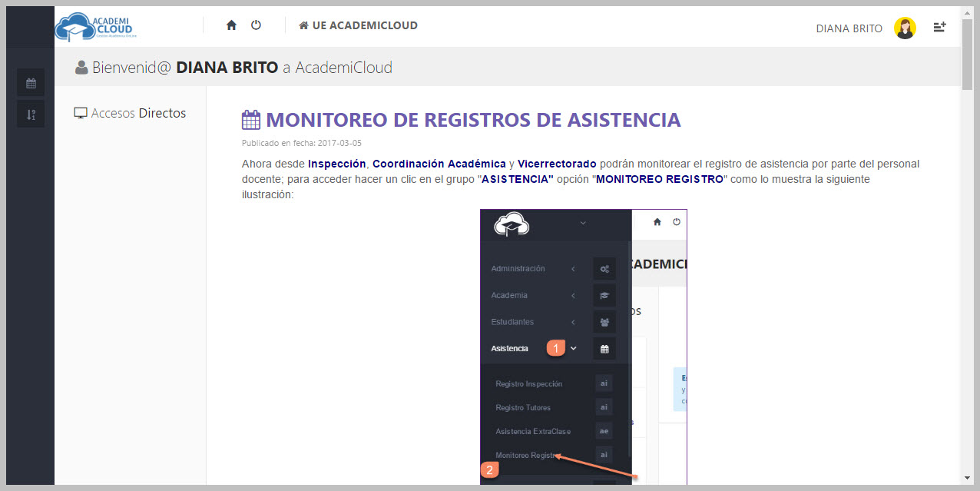
Task: Open the menu illustration image
Action: pos(584,347)
